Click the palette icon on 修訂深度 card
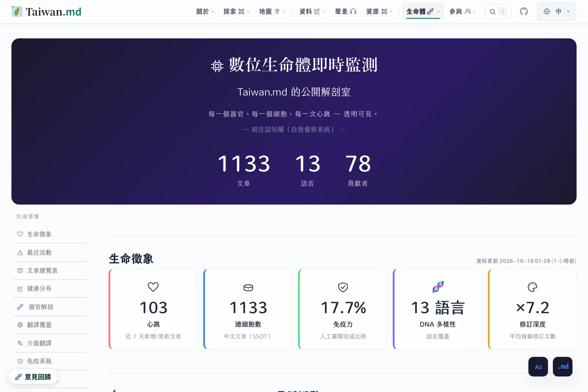 (533, 287)
